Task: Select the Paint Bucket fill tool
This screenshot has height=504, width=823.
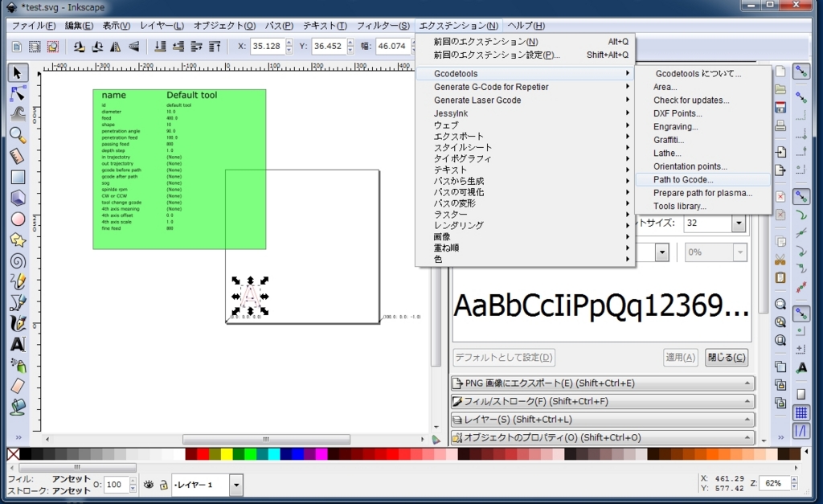Action: point(18,407)
